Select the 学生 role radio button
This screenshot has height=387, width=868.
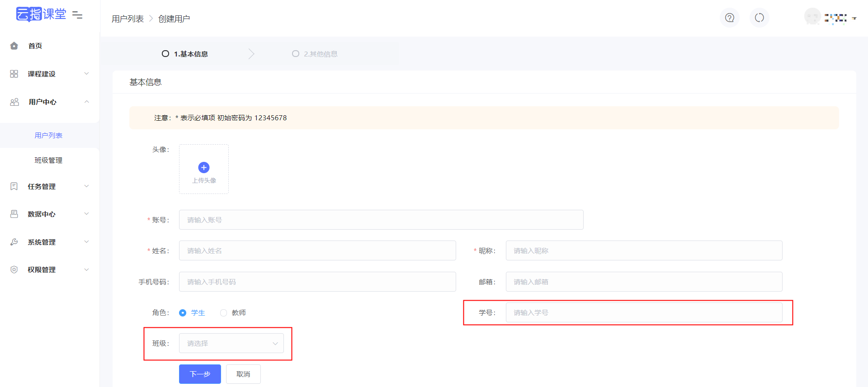coord(183,313)
